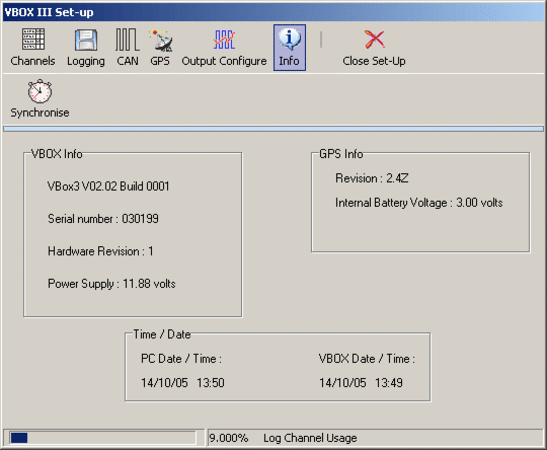This screenshot has width=547, height=450.
Task: Click the red X Close Set-Up icon
Action: click(374, 39)
